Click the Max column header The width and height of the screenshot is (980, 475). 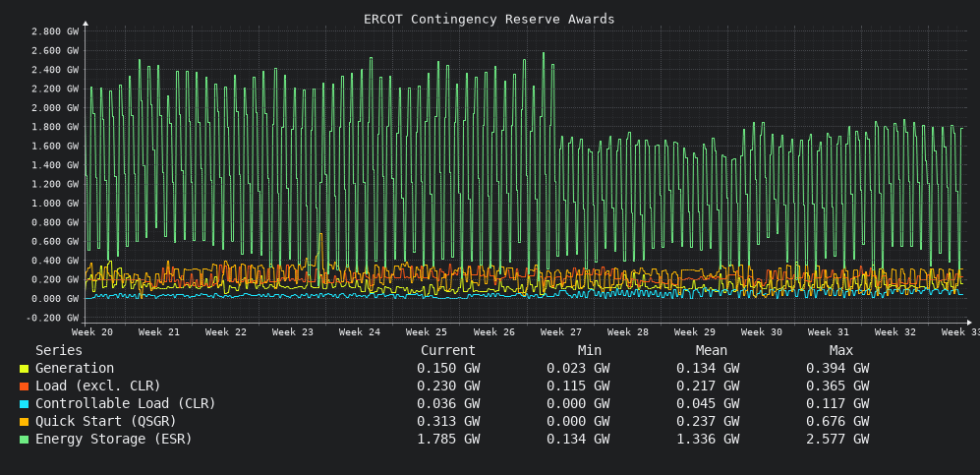[840, 351]
